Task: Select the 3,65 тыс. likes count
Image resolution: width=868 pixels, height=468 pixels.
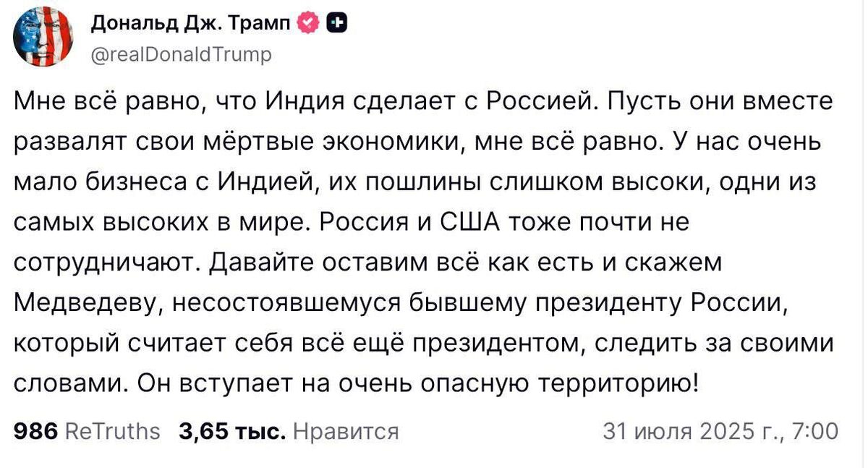Action: (232, 432)
